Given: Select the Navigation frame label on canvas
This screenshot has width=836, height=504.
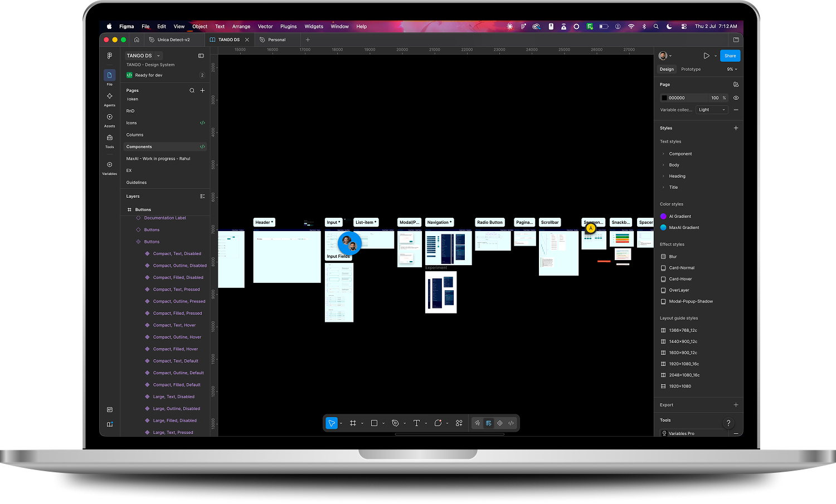Looking at the screenshot, I should pyautogui.click(x=439, y=222).
